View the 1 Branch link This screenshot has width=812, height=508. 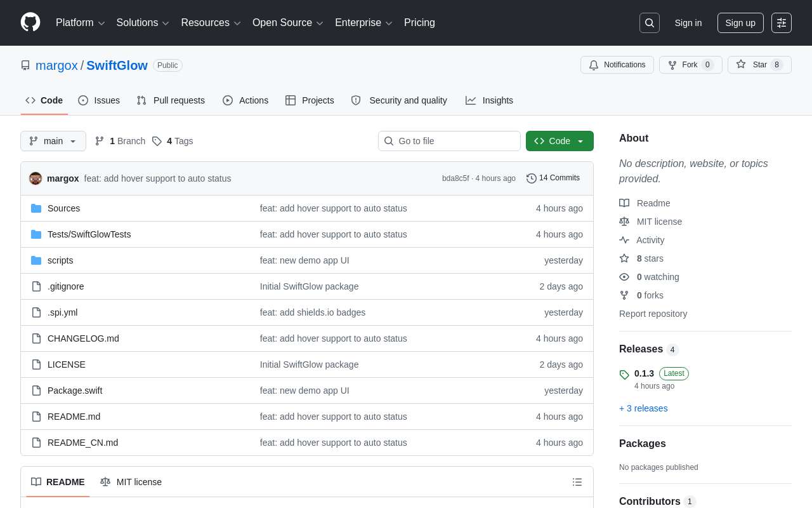(120, 141)
